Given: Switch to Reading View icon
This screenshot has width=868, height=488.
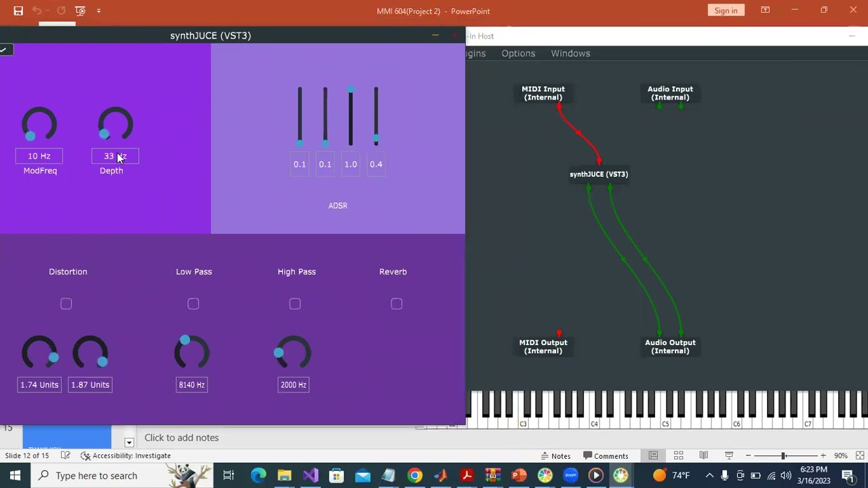Looking at the screenshot, I should [704, 455].
